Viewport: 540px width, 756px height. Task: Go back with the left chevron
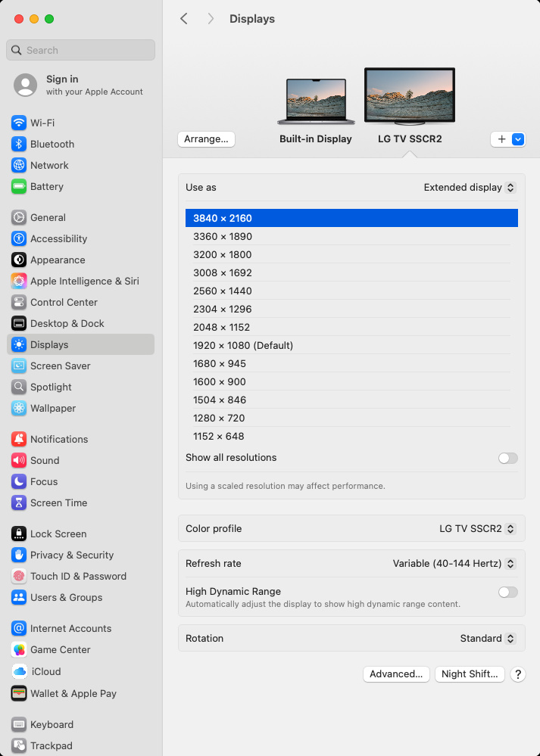click(184, 19)
